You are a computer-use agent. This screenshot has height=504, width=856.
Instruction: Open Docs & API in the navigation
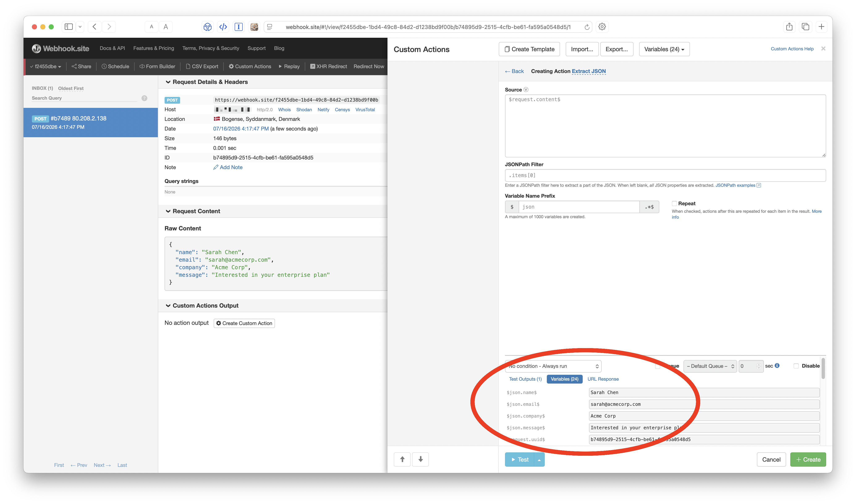113,48
